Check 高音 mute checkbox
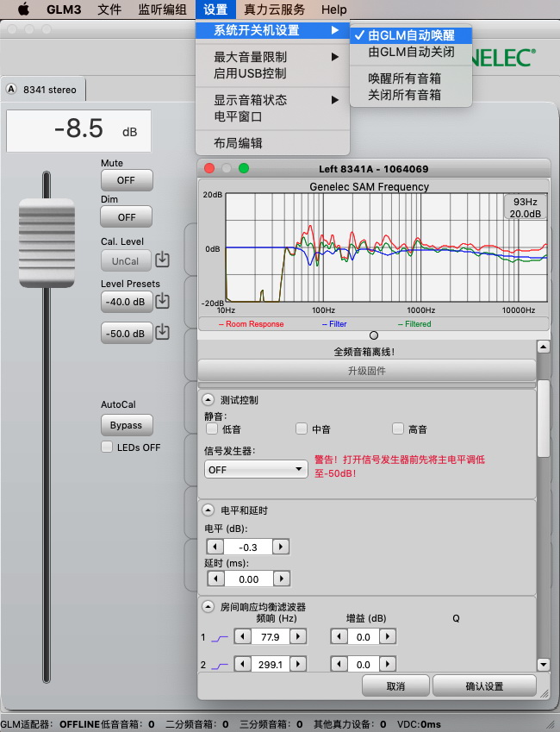The height and width of the screenshot is (732, 560). (x=398, y=429)
